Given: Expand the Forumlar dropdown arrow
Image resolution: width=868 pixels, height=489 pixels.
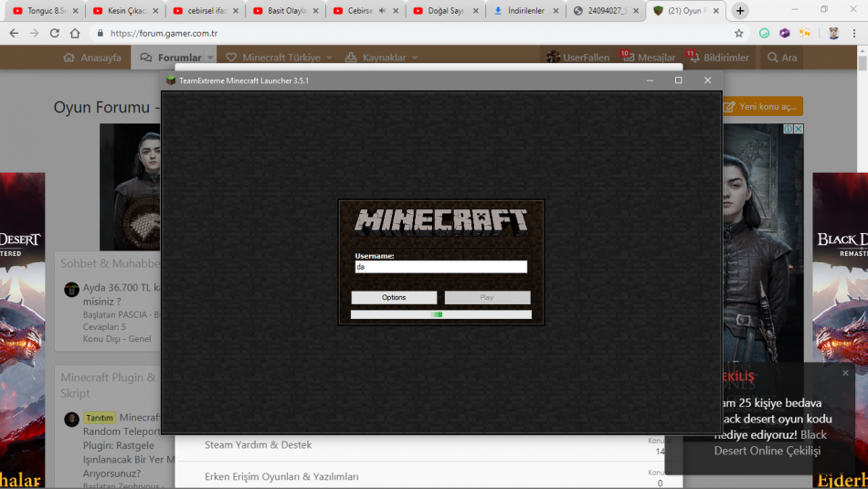Looking at the screenshot, I should [210, 58].
